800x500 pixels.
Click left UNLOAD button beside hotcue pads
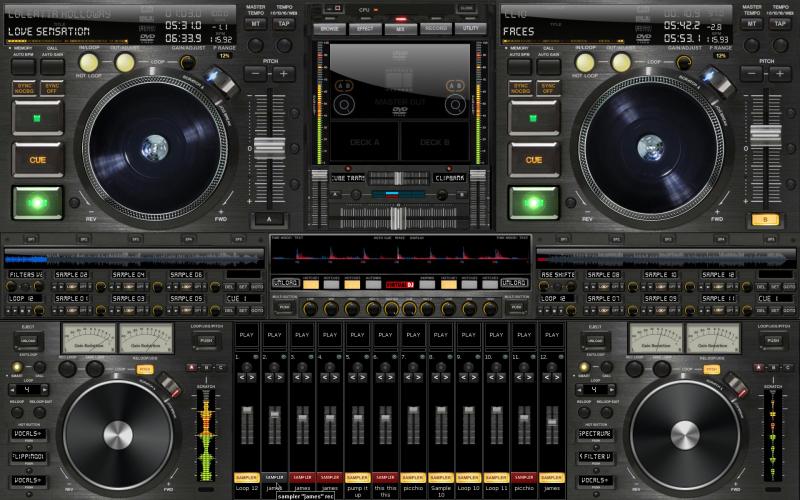pos(286,283)
